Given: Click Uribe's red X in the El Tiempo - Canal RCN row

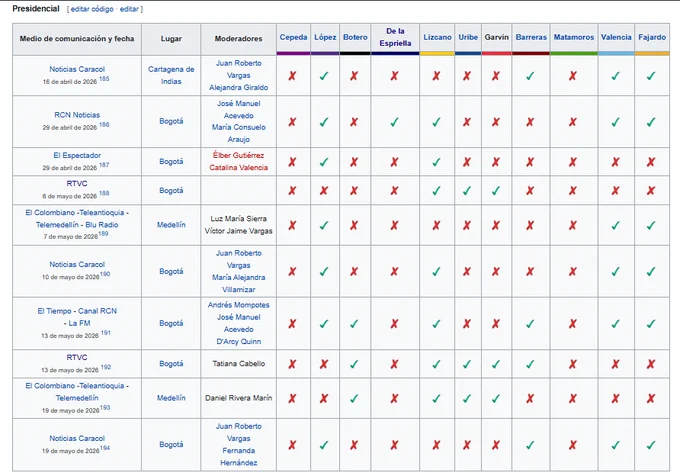Looking at the screenshot, I should click(467, 323).
